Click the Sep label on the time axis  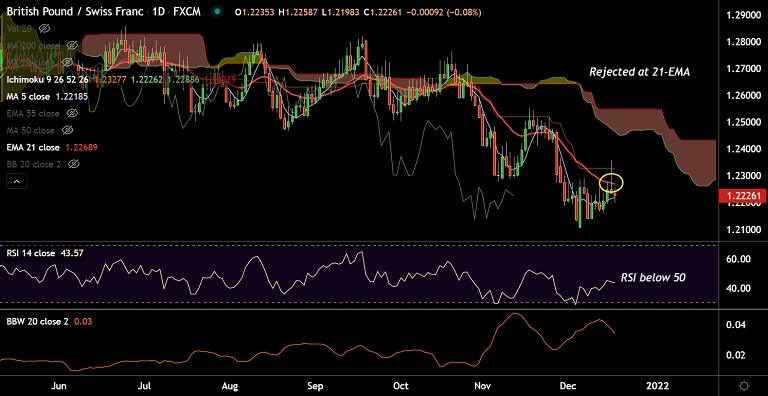(x=316, y=385)
